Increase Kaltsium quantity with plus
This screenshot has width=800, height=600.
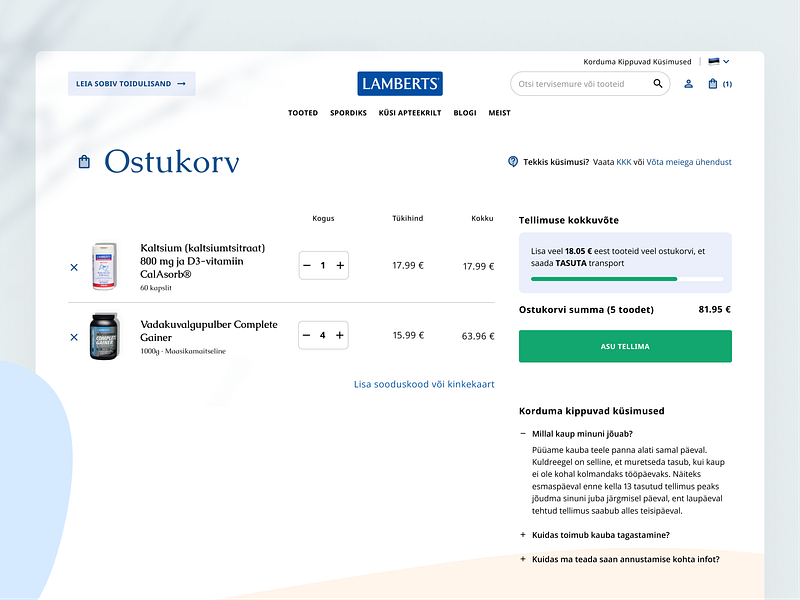[340, 265]
